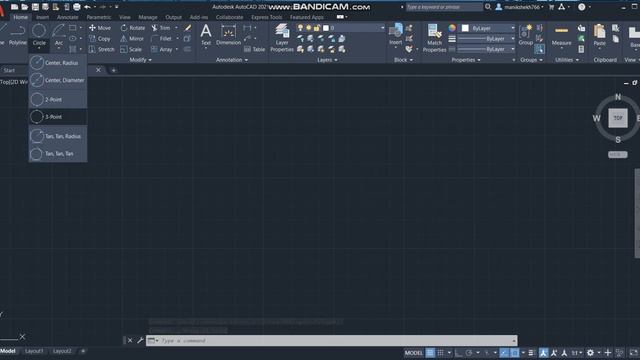Insert a Table
The width and height of the screenshot is (640, 360).
click(254, 49)
